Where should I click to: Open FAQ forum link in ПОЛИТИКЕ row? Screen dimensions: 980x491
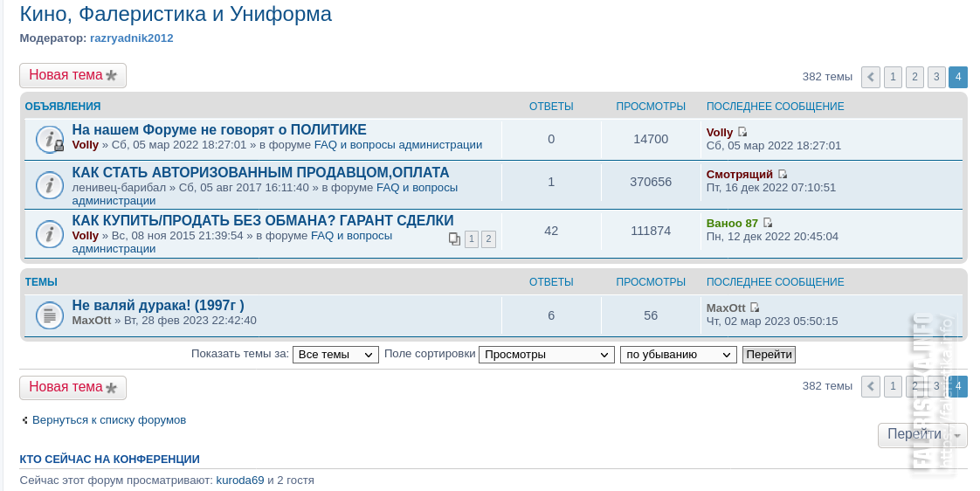tap(398, 145)
